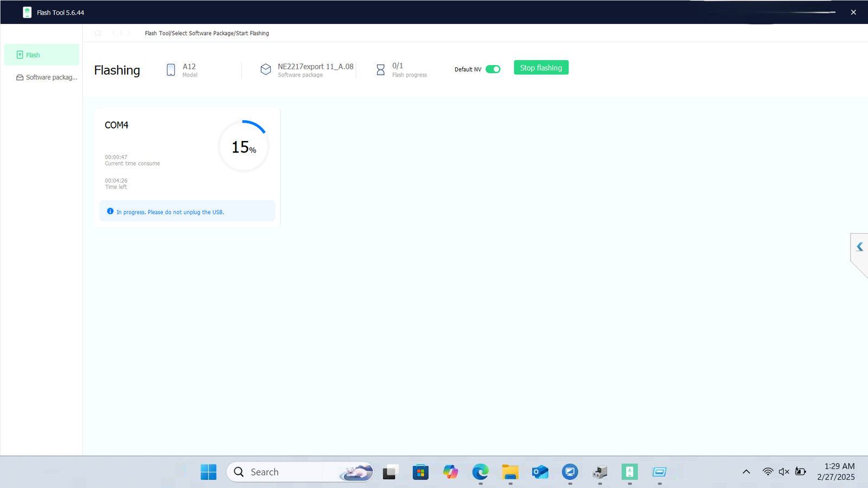The image size is (868, 488).
Task: Click the back navigation arrow
Action: [x=113, y=33]
